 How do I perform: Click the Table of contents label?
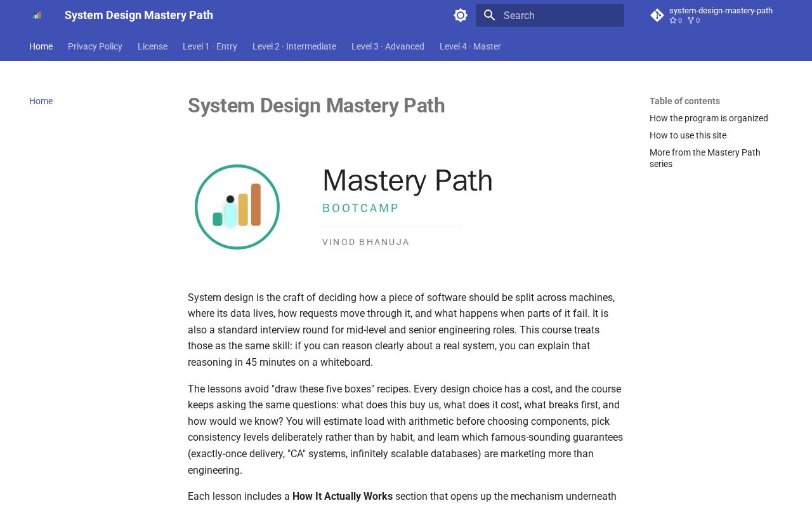click(x=684, y=101)
